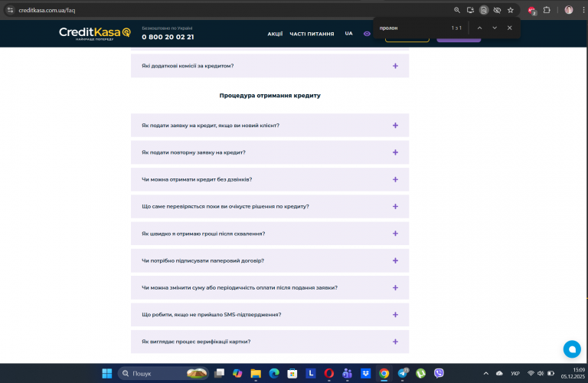This screenshot has height=383, width=588.
Task: Open the Wi-Fi network tray icon
Action: (531, 373)
